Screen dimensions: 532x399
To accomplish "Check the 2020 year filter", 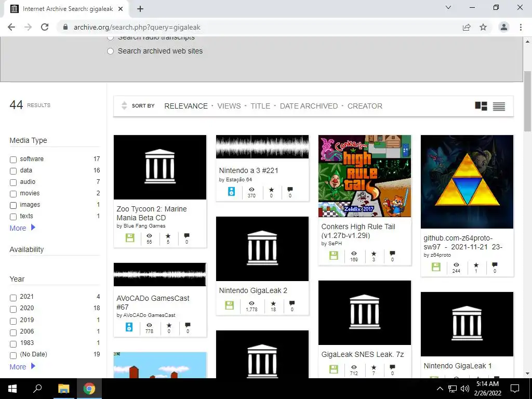I will coord(13,309).
